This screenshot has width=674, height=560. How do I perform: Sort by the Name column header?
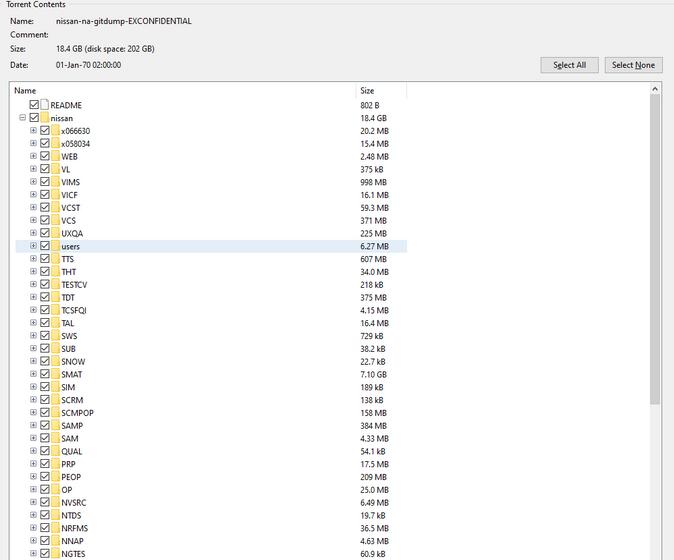pyautogui.click(x=180, y=91)
